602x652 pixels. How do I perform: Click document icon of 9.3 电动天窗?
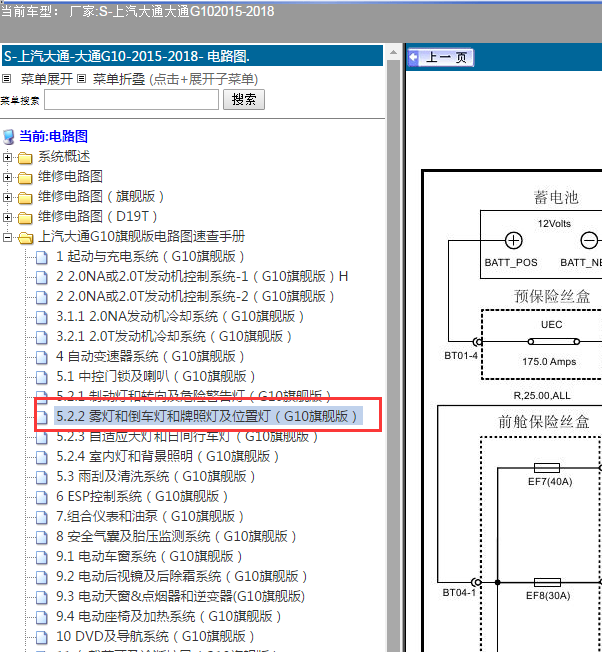coord(42,598)
